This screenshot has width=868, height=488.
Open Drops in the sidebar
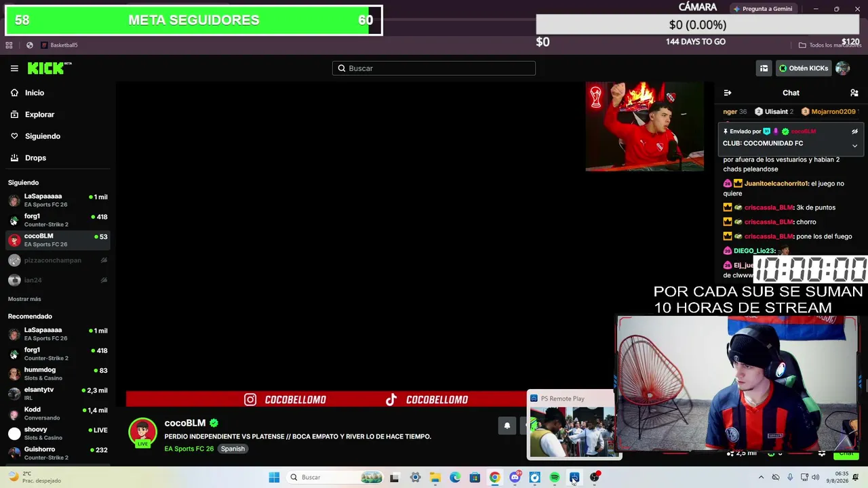[x=35, y=158]
